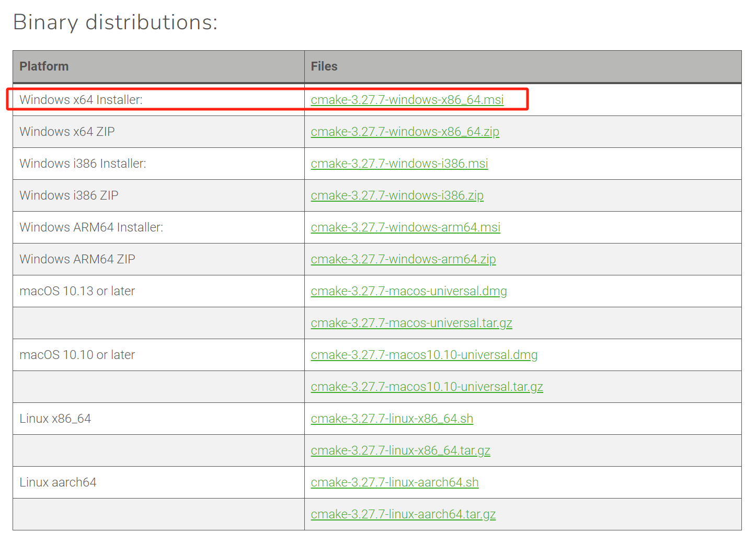Open the cmake-3.27.7-windows-x86_64.zip link
Screen dimensions: 756x544
tap(405, 132)
